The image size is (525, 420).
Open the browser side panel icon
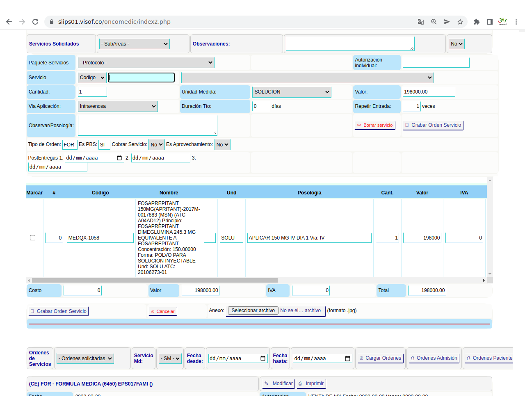pyautogui.click(x=489, y=22)
